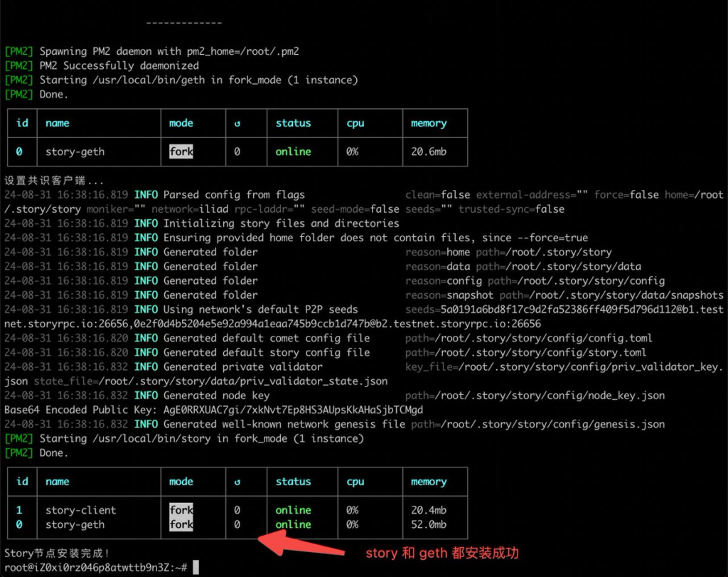The image size is (728, 577).
Task: Select the '52.0mb' memory cell
Action: point(429,524)
